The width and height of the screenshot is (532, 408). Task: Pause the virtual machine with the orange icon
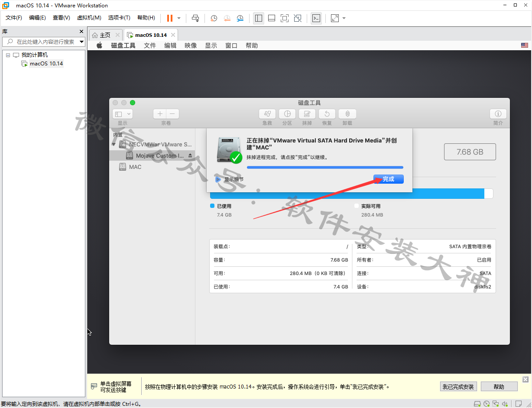pyautogui.click(x=170, y=18)
